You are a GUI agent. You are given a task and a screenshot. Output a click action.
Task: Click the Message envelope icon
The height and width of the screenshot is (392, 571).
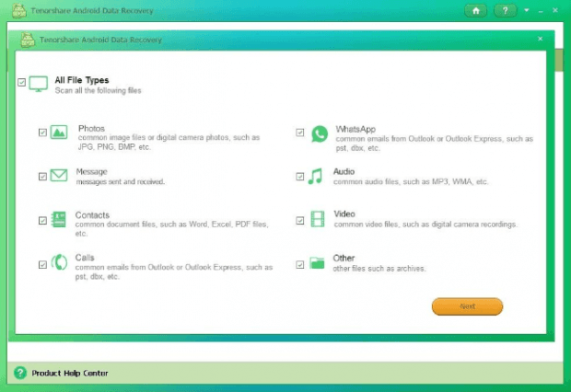[x=59, y=175]
